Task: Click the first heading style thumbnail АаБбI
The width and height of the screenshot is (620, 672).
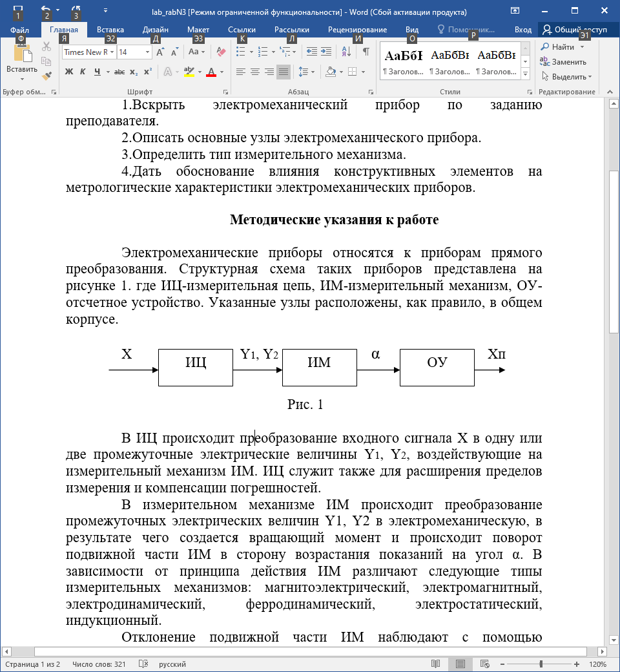Action: coord(403,61)
